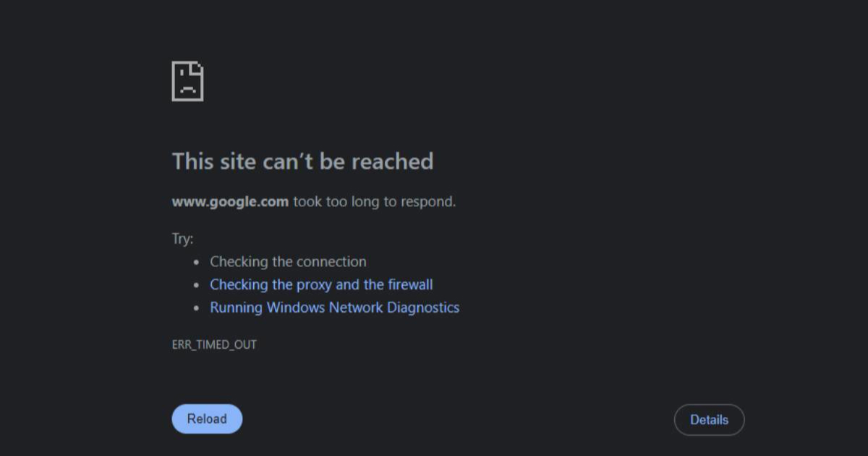Select the ERR_TIMED_OUT error code text
Viewport: 868px width, 456px height.
[x=214, y=345]
